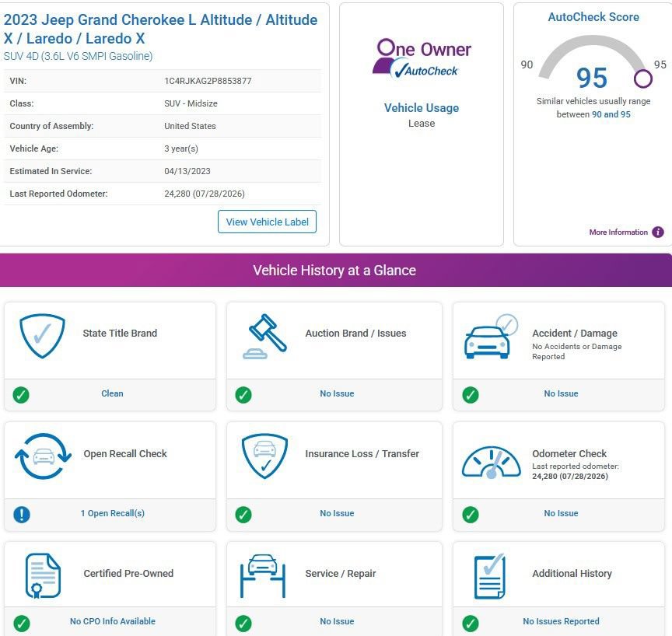Click the SUV 4D engine subtitle
The width and height of the screenshot is (672, 636).
click(78, 56)
